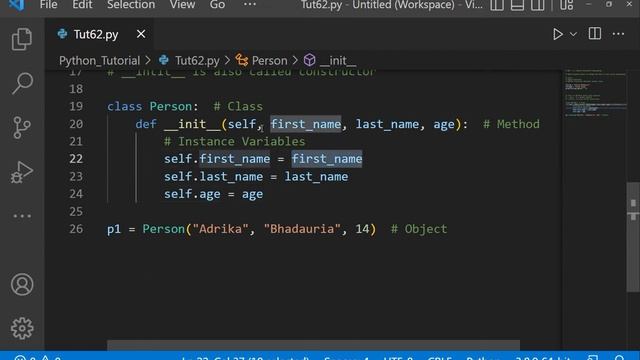
Task: Click the horizontal editor scrollbar
Action: [313, 345]
